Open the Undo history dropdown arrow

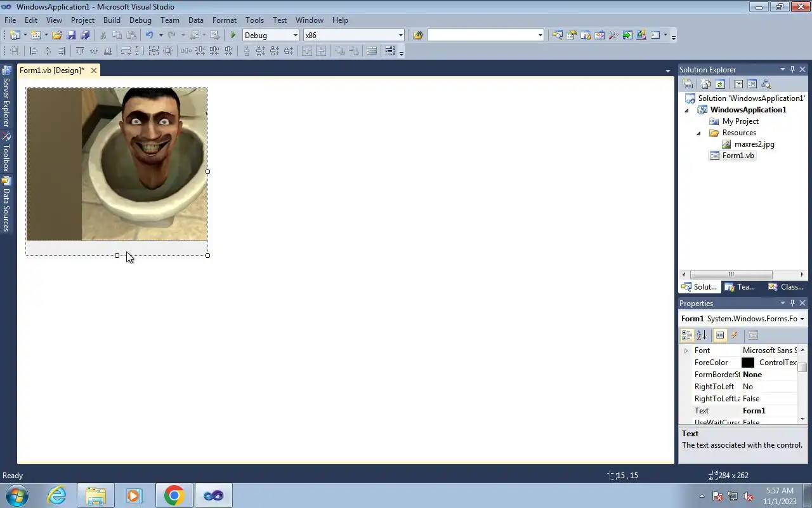click(160, 35)
